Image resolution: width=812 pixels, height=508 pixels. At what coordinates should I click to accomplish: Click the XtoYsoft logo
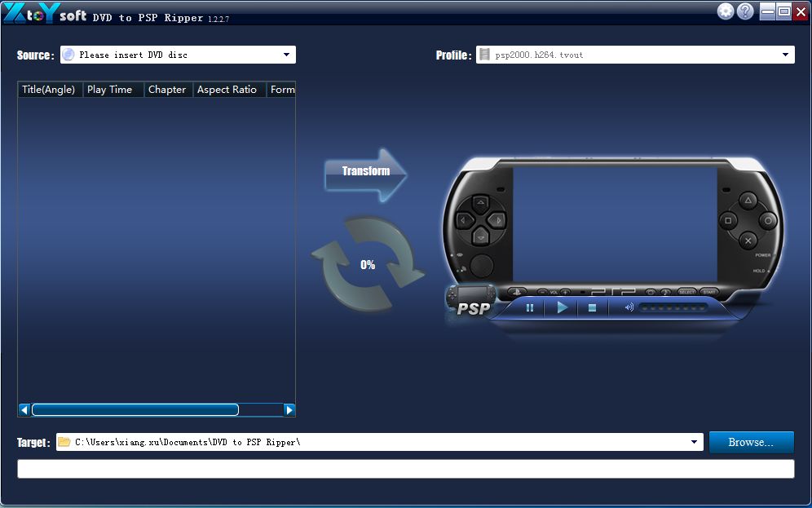(x=45, y=13)
